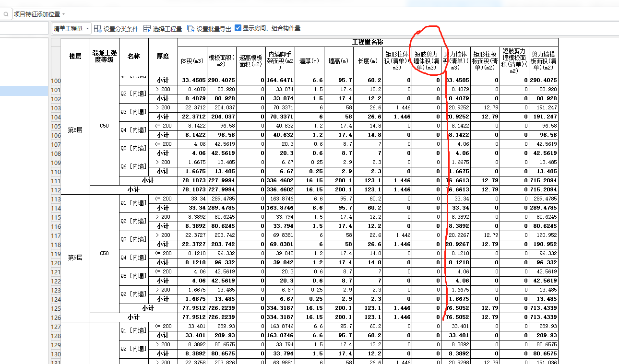The image size is (619, 364).
Task: Click the highlighted item in left panel
Action: pos(24,91)
